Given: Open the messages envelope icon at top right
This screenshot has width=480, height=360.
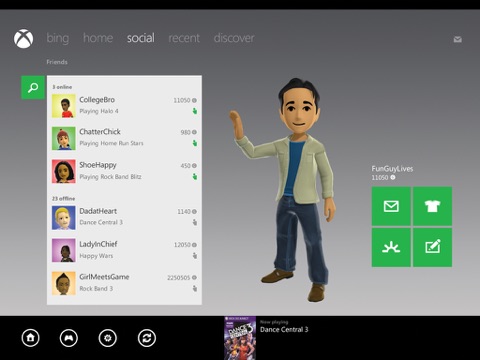Looking at the screenshot, I should pos(458,40).
